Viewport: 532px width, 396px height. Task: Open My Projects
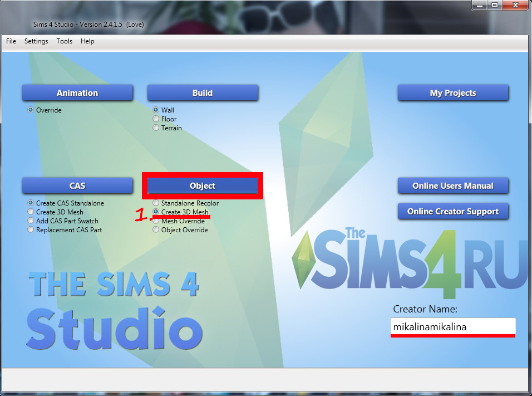point(453,93)
